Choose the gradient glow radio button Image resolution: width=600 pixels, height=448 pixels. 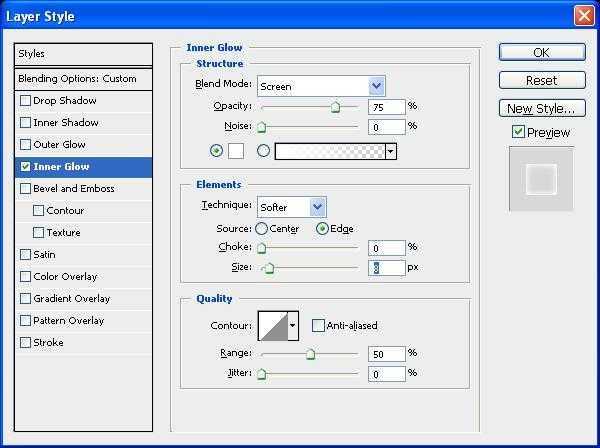click(x=264, y=151)
